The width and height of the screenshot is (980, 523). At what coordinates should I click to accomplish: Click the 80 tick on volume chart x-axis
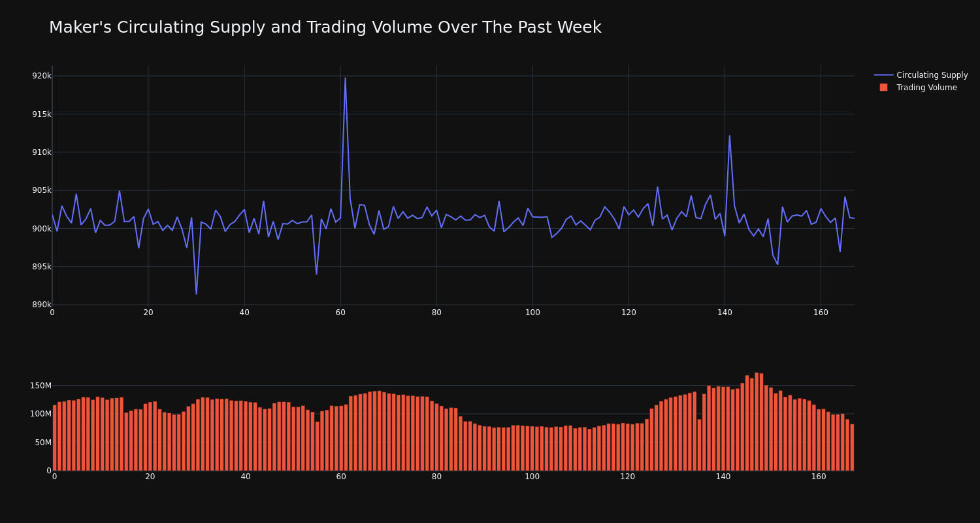(436, 477)
